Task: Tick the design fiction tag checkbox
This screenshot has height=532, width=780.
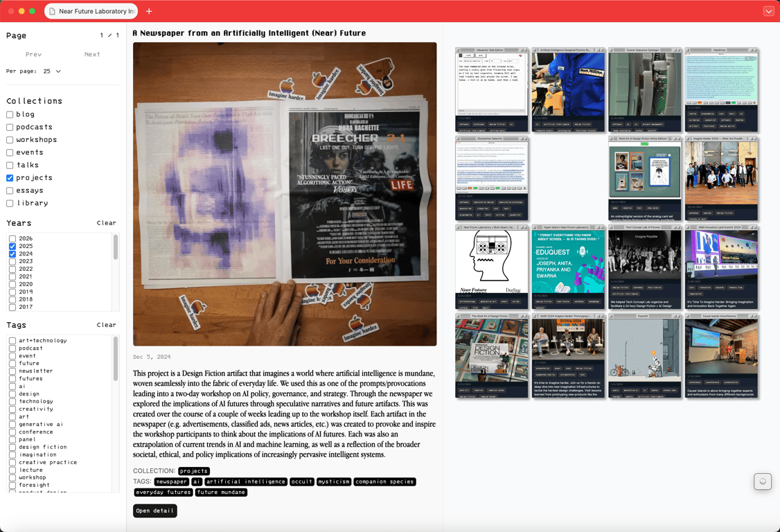Action: click(x=12, y=447)
